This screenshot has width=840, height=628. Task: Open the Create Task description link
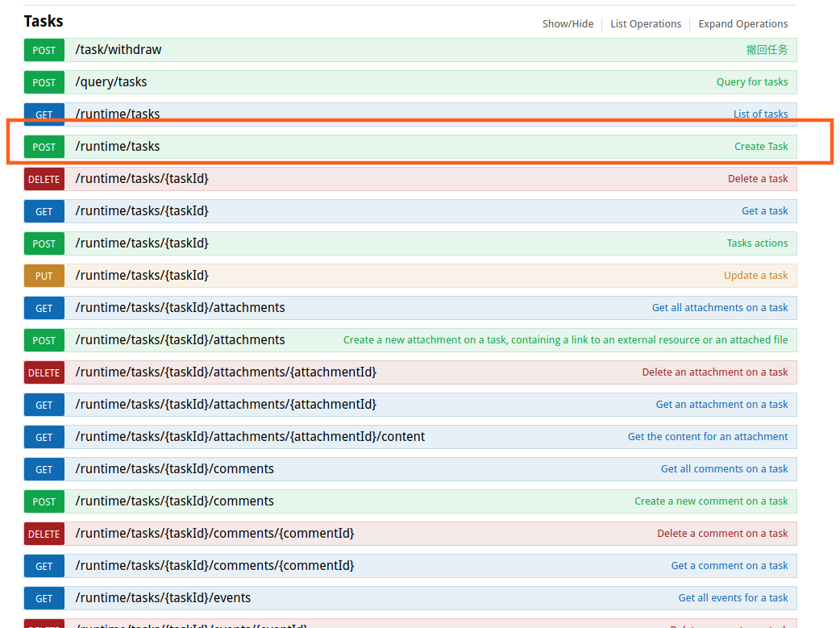pos(761,146)
